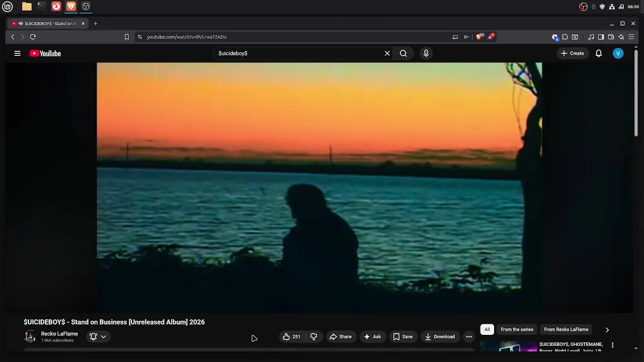This screenshot has width=644, height=362.
Task: Open account menu via V avatar
Action: 618,53
